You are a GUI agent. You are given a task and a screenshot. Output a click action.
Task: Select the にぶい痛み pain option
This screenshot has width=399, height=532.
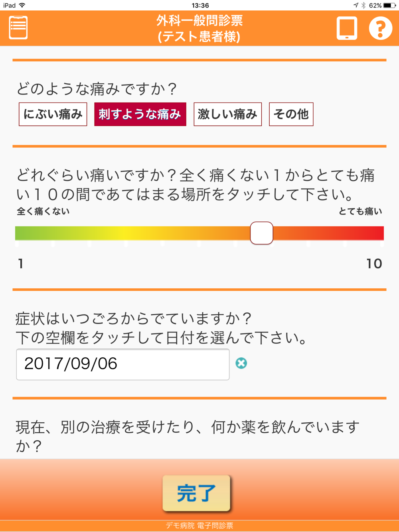pos(53,114)
